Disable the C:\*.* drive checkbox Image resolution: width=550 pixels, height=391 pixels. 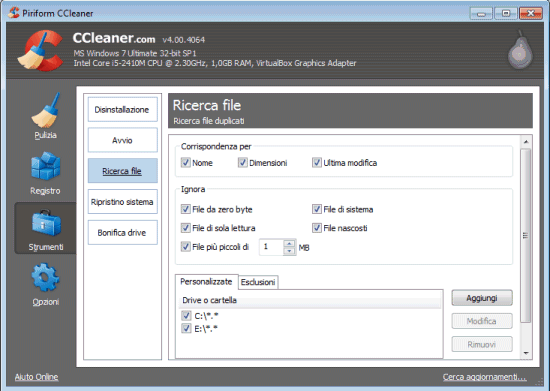tap(186, 316)
